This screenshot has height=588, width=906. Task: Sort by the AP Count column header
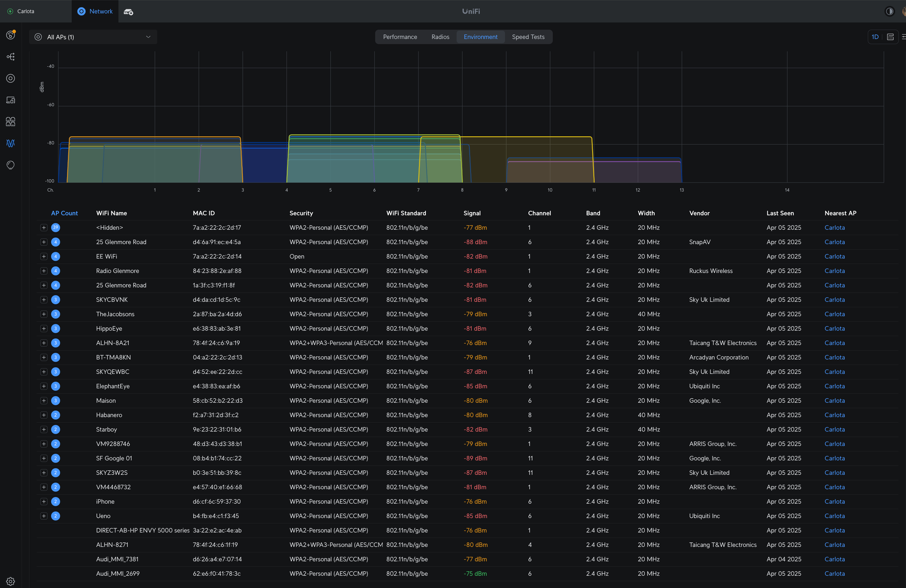pyautogui.click(x=64, y=213)
